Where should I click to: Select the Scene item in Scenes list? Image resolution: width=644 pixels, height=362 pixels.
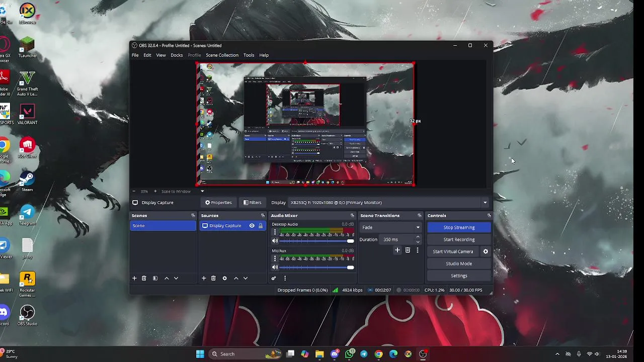click(163, 226)
